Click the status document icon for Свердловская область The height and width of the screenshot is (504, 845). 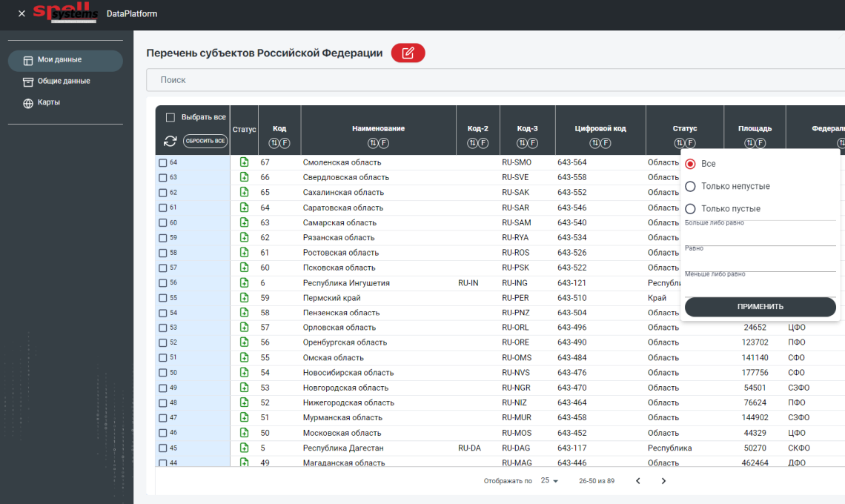[244, 177]
